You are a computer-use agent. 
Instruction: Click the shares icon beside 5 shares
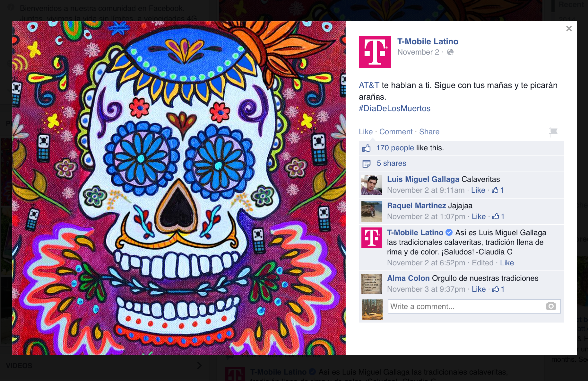(366, 164)
